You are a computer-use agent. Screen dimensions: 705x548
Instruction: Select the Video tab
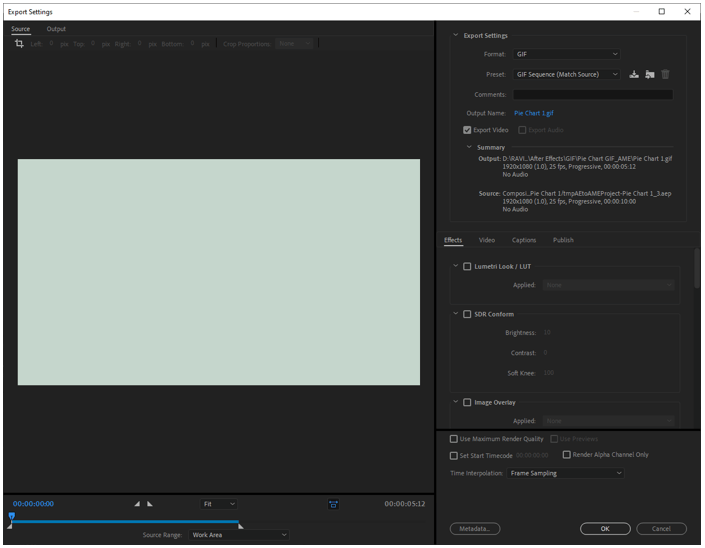click(487, 240)
